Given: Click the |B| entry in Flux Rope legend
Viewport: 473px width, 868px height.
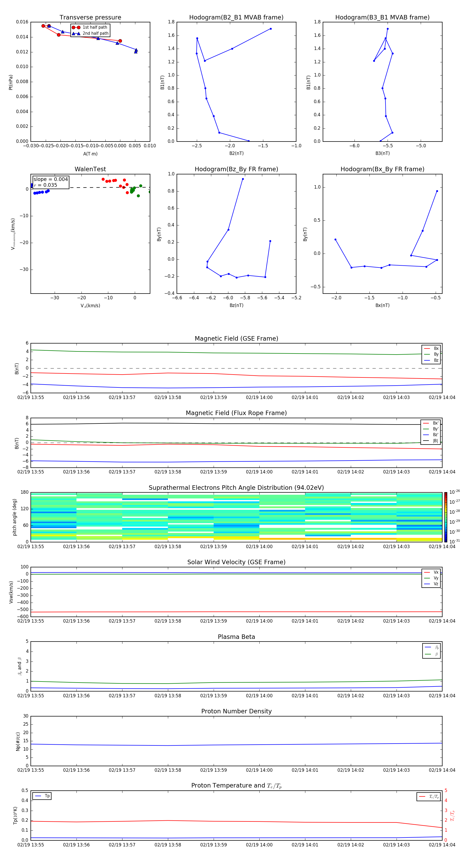Looking at the screenshot, I should [431, 441].
